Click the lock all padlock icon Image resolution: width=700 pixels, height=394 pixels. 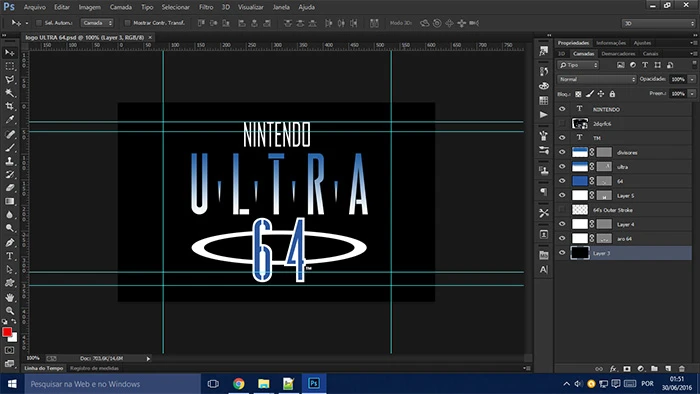click(612, 94)
